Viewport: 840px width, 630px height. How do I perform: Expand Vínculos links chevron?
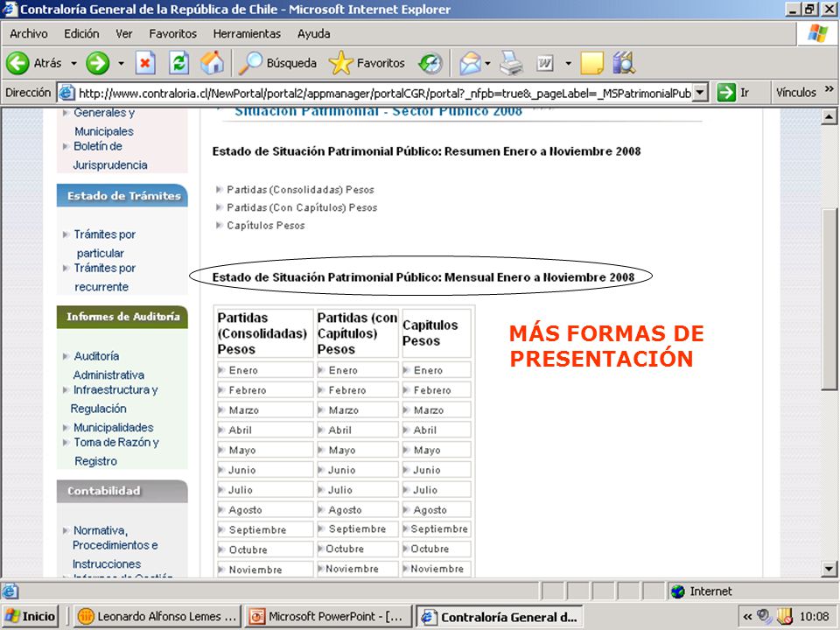click(x=829, y=88)
